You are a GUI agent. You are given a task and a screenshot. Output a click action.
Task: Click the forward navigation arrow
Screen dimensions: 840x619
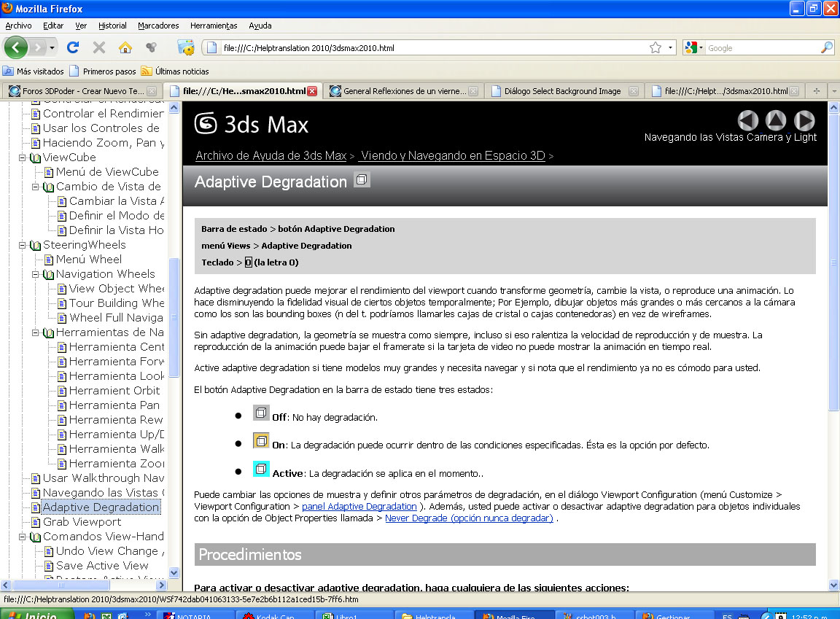coord(37,47)
